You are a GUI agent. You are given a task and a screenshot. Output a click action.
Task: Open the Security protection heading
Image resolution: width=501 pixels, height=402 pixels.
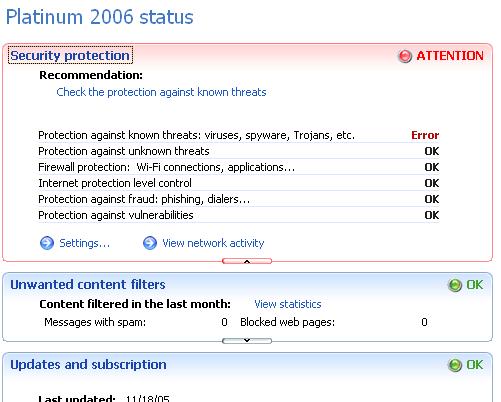tap(70, 55)
